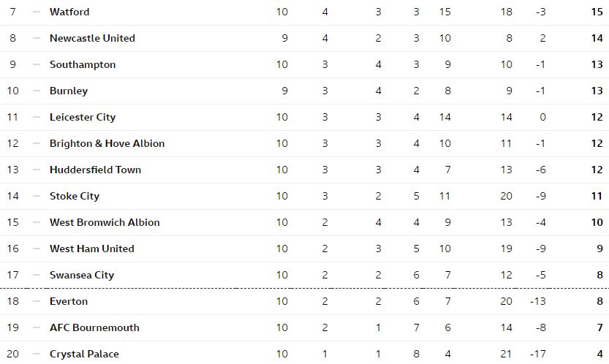Click Everton's position movement dash icon

37,301
